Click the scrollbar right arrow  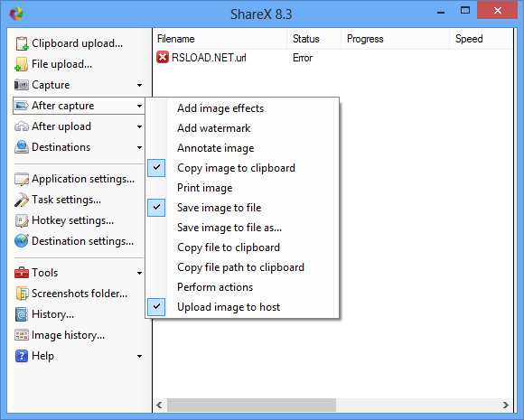pos(506,405)
